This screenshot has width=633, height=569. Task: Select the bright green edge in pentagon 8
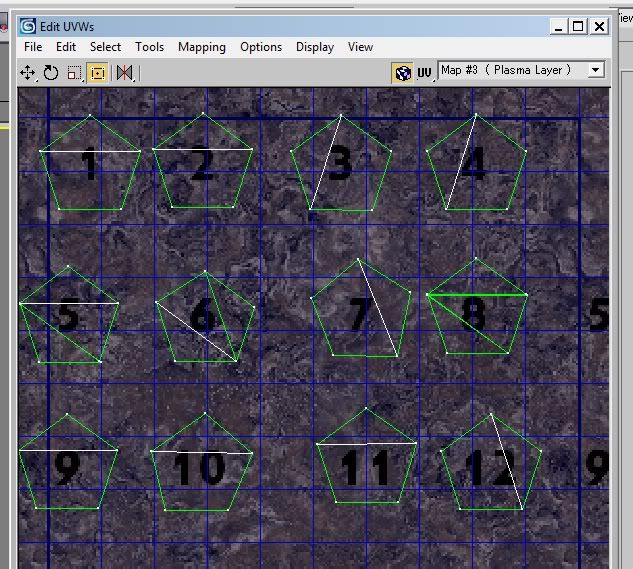[x=477, y=295]
